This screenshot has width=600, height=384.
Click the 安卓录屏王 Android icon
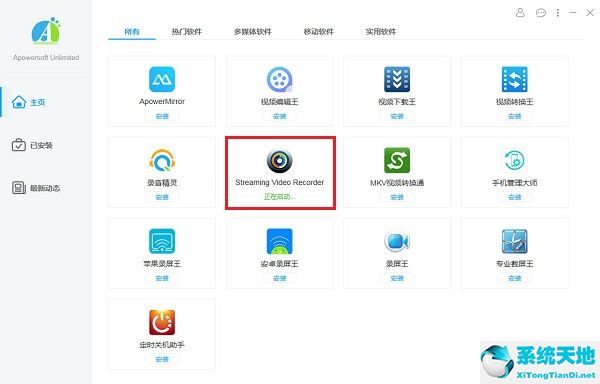tap(279, 241)
